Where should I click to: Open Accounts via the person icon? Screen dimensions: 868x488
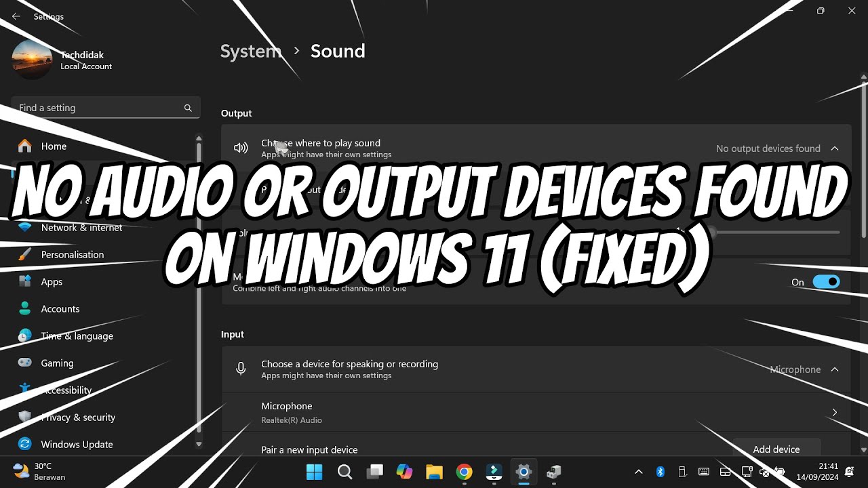(25, 308)
